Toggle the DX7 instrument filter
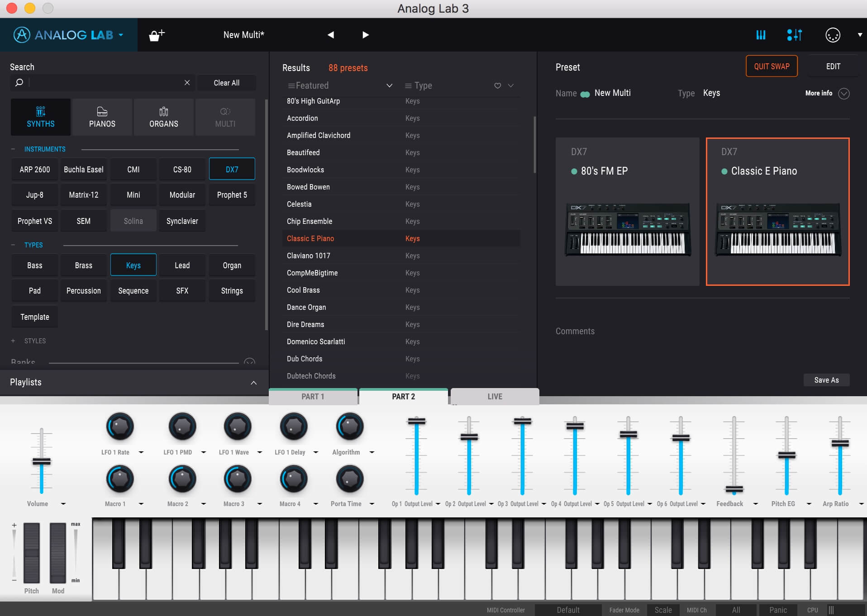Viewport: 867px width, 616px height. pos(232,169)
